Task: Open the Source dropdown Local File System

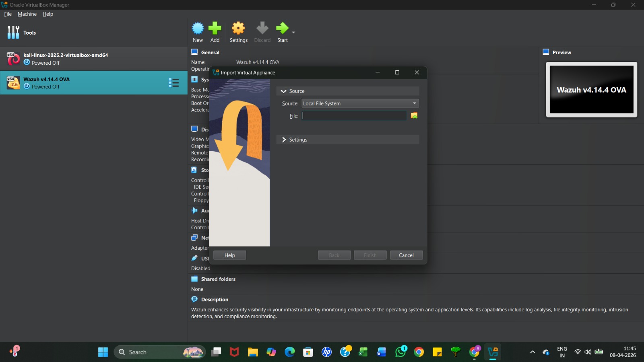Action: [x=360, y=103]
